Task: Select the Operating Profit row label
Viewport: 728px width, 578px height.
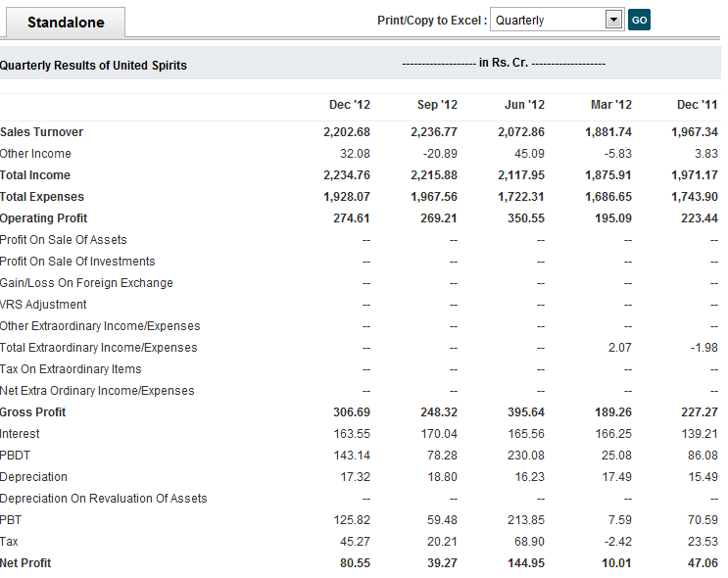Action: click(44, 218)
